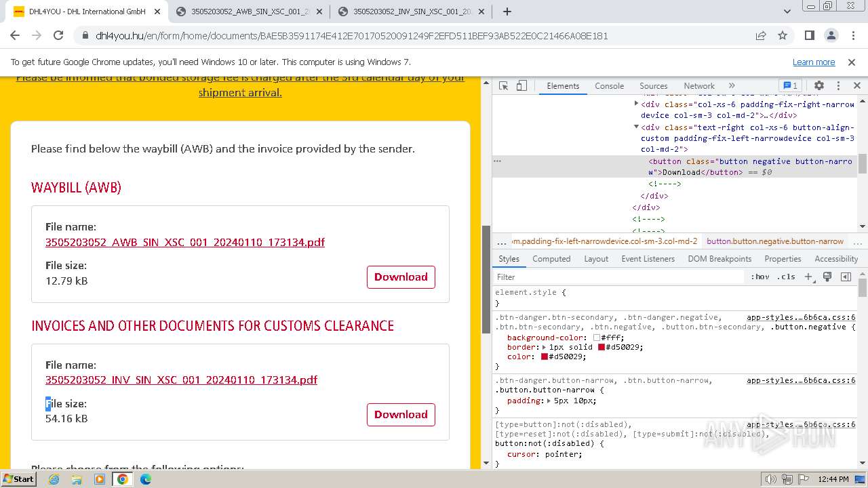Viewport: 868px width, 488px height.
Task: Open the Chrome profile avatar
Action: pos(831,35)
